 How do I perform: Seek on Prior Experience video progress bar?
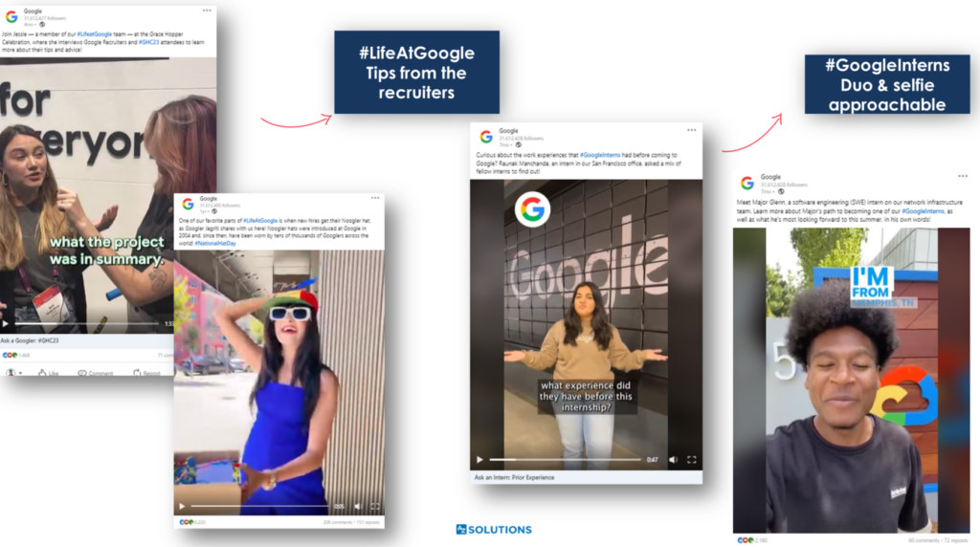(x=565, y=460)
